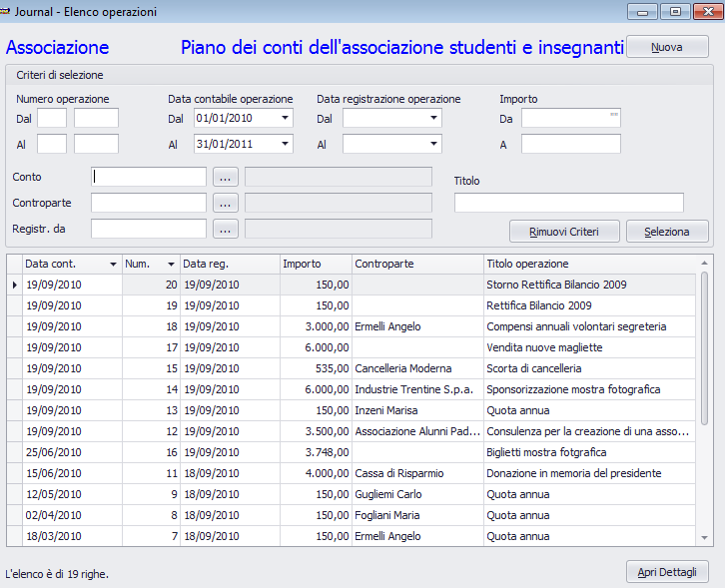Screen dimensions: 725x588
Task: Focus second Numero operazione Al field
Action: [x=96, y=144]
